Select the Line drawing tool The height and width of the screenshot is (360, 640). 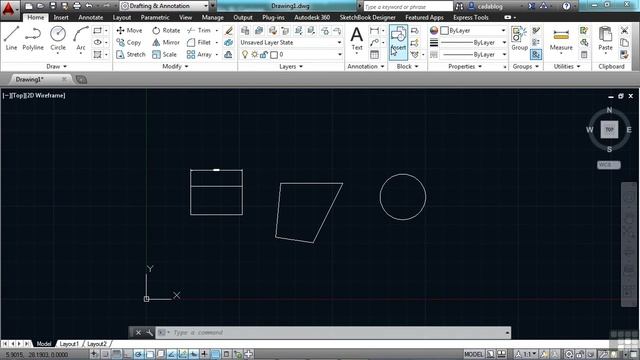[11, 38]
